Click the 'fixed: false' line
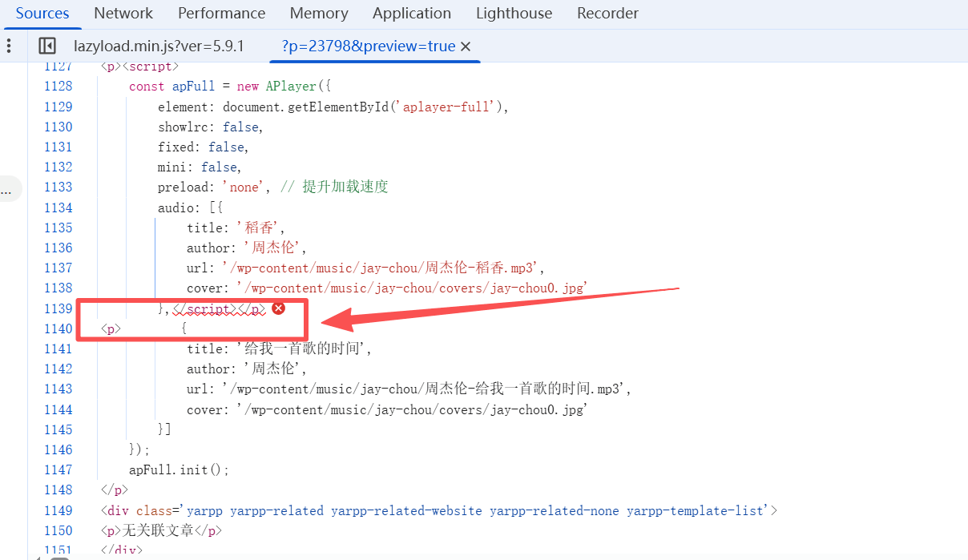 (x=203, y=147)
